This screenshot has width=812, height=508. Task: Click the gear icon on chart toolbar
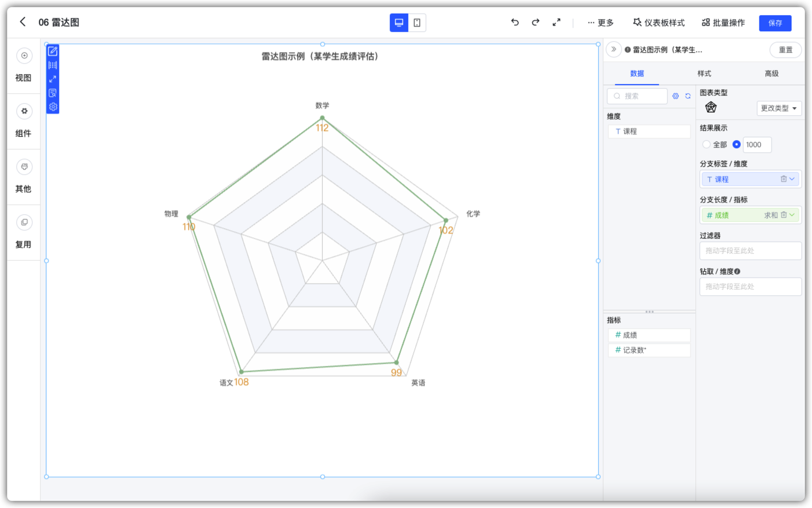53,107
